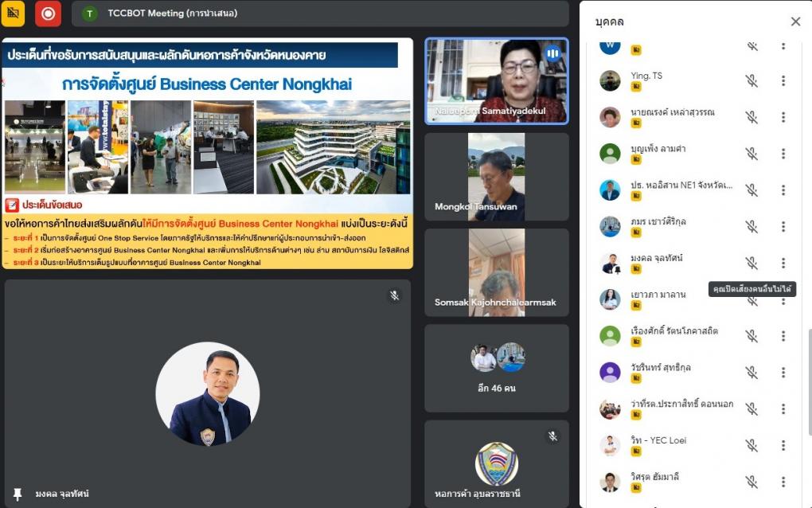Open more options for เรืองศักดิ์ รัตนโภคาสถิต
The image size is (812, 508).
coord(783,336)
